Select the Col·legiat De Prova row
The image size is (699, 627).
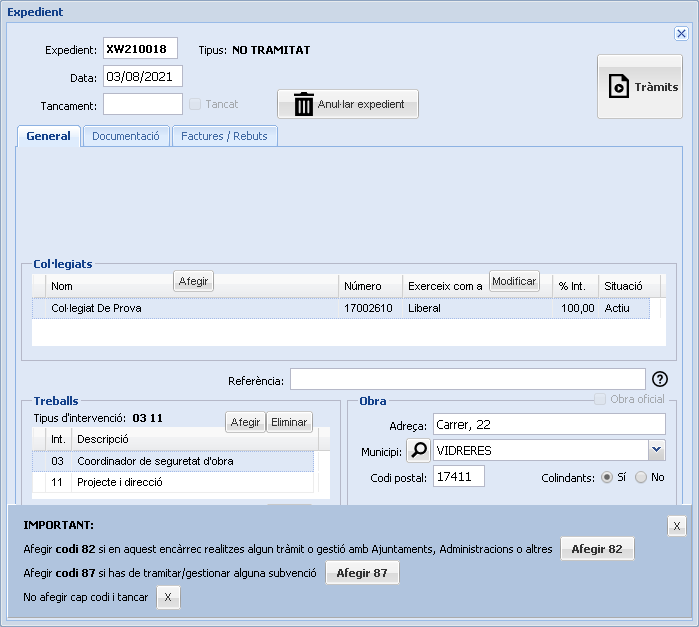click(x=341, y=308)
